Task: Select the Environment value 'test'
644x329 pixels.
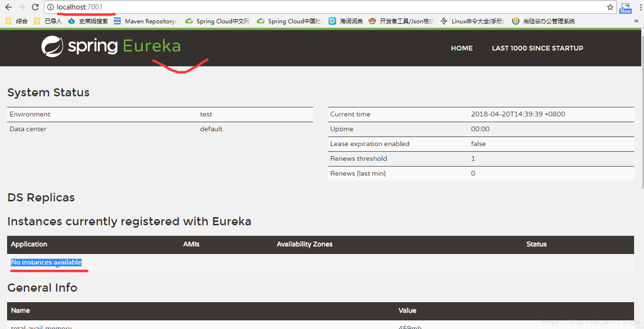Action: coord(206,114)
